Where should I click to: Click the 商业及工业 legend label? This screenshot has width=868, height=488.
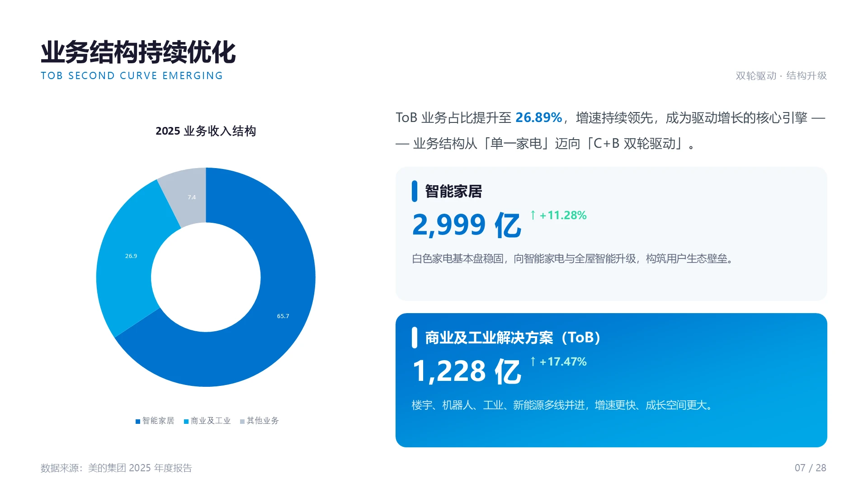click(211, 421)
